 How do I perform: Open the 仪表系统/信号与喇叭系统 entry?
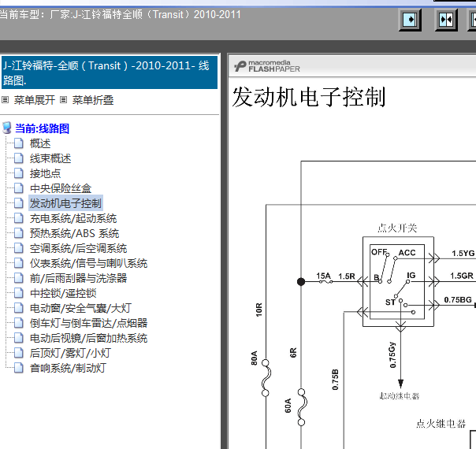pyautogui.click(x=88, y=263)
